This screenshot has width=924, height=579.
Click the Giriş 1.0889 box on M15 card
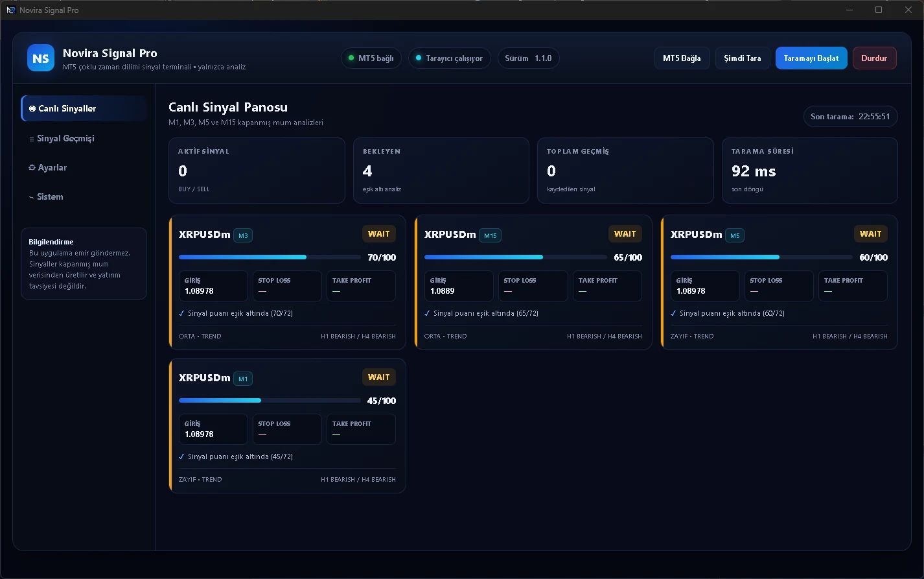459,286
